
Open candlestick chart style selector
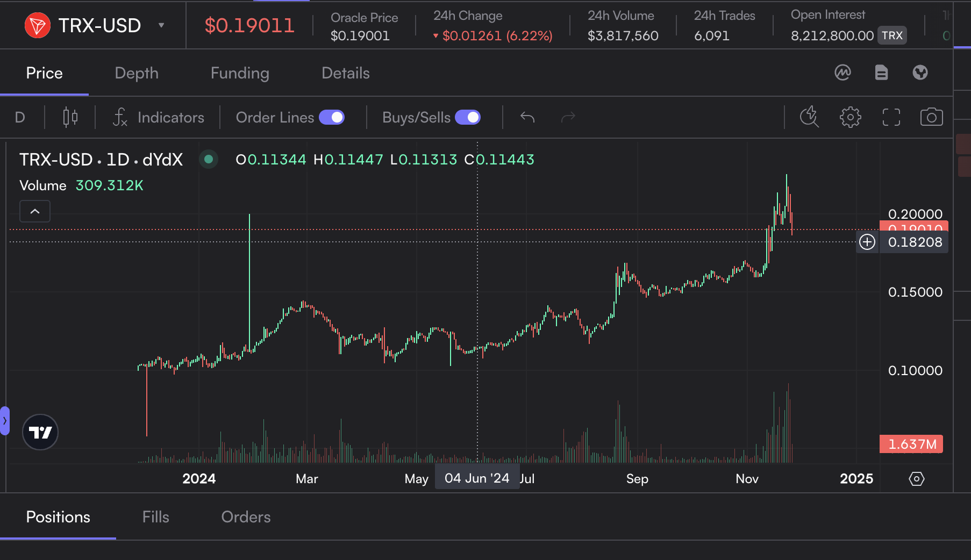point(70,117)
